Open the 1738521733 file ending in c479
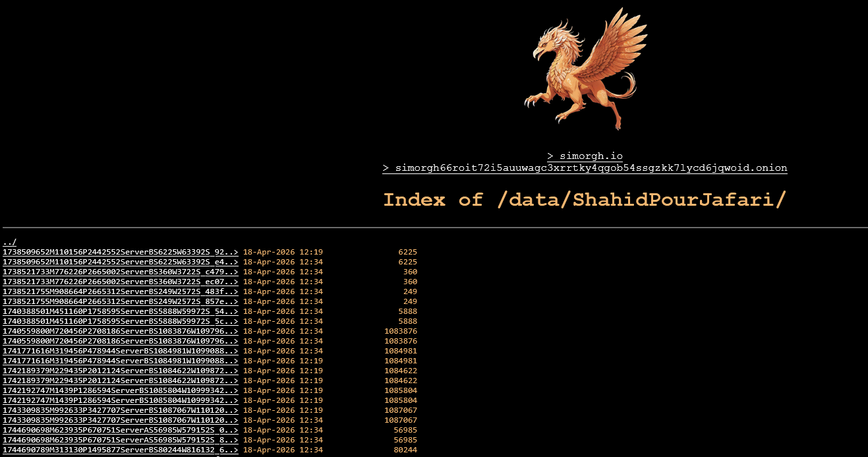Screen dimensions: 868x457 pyautogui.click(x=120, y=272)
